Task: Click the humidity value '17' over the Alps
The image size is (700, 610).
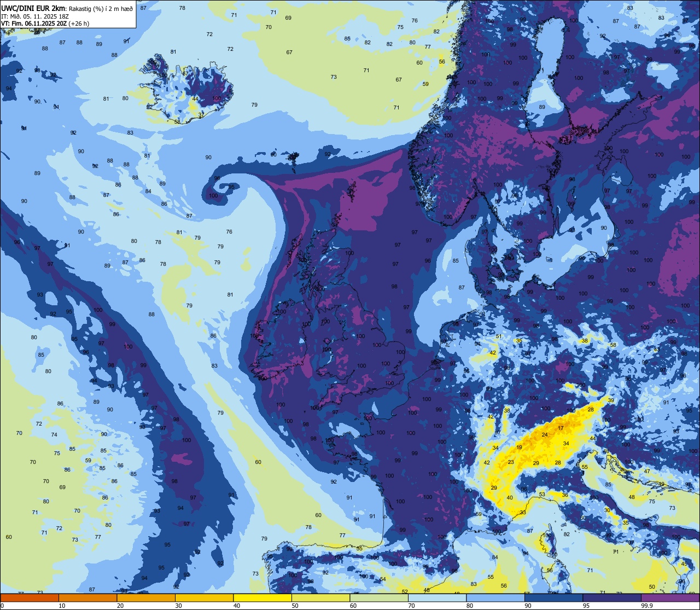Action: pos(561,428)
